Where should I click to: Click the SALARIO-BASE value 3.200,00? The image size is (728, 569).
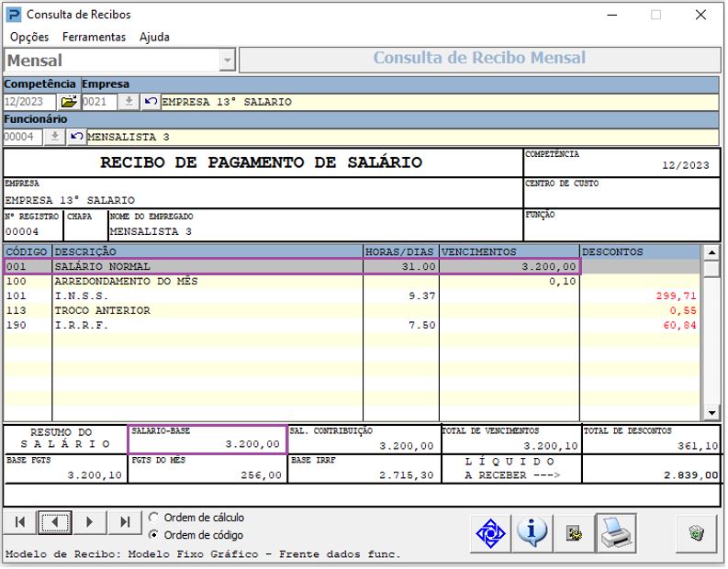pyautogui.click(x=252, y=444)
